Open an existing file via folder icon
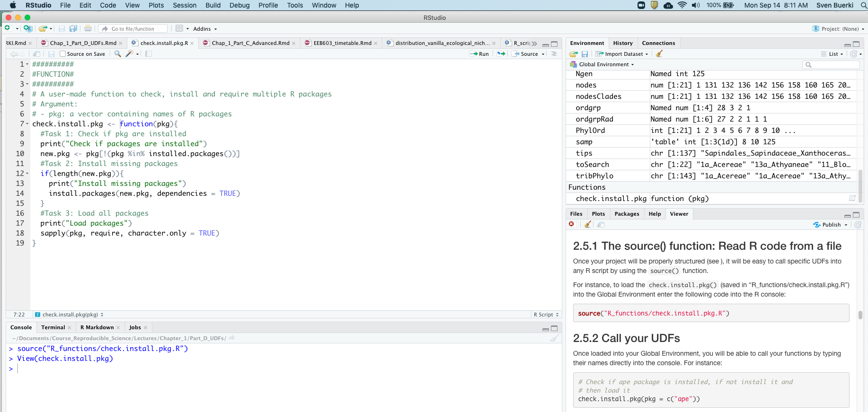 pyautogui.click(x=43, y=28)
